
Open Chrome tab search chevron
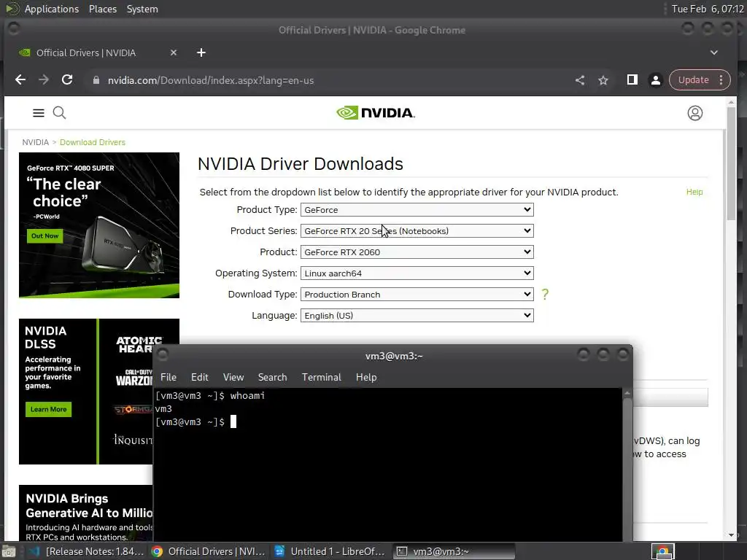[714, 52]
